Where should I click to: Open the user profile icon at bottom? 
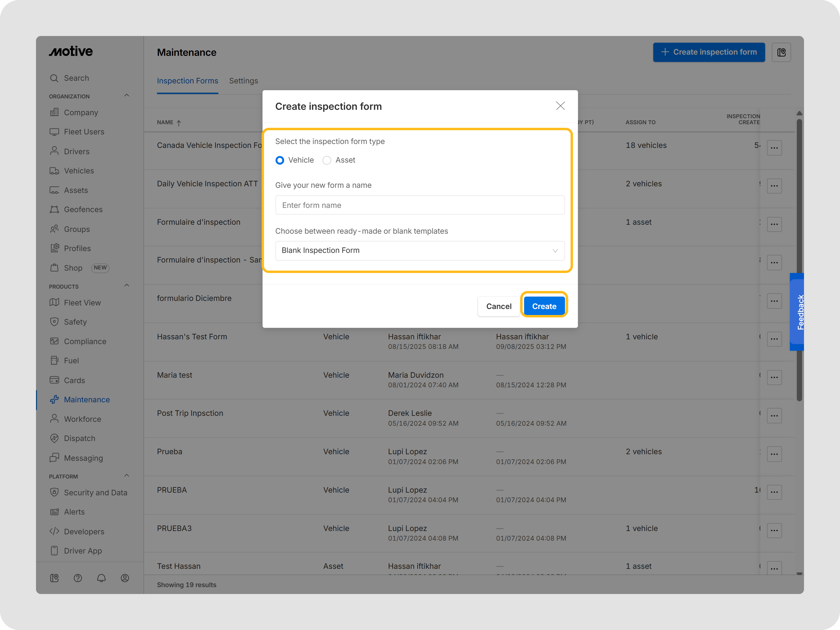tap(125, 578)
